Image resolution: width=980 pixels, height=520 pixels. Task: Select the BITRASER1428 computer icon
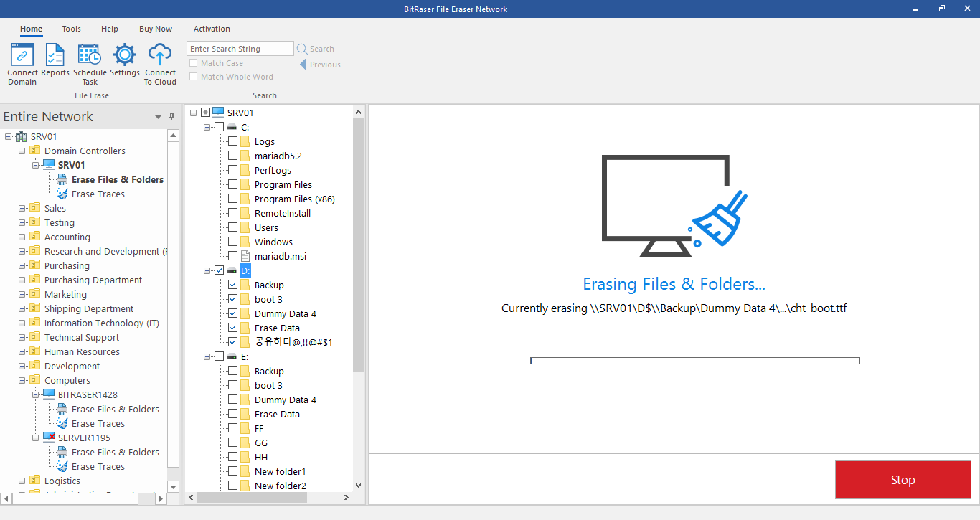pos(49,394)
